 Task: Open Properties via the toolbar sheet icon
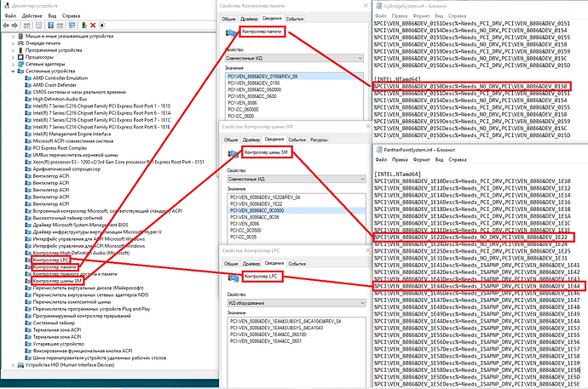(x=38, y=26)
